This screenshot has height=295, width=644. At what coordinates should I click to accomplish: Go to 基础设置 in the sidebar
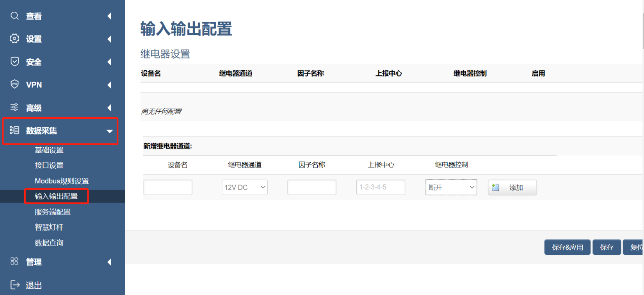click(x=49, y=150)
